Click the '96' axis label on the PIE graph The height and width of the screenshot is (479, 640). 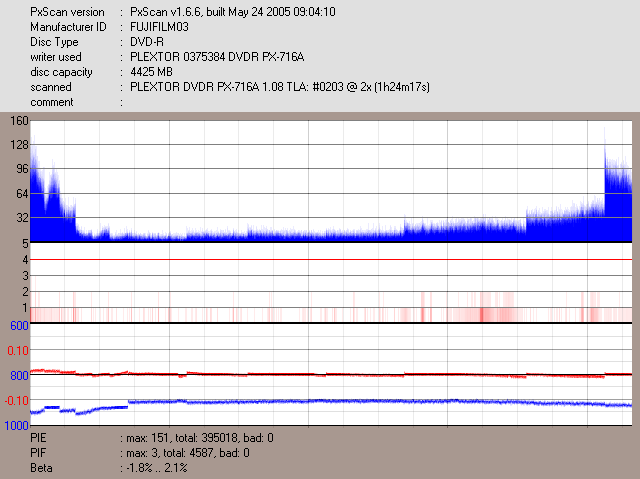click(x=22, y=169)
